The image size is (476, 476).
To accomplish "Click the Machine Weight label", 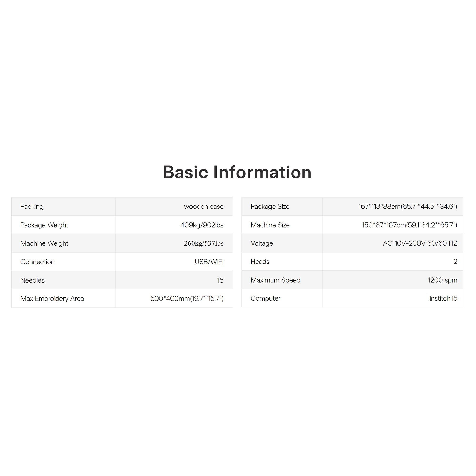I will 44,243.
